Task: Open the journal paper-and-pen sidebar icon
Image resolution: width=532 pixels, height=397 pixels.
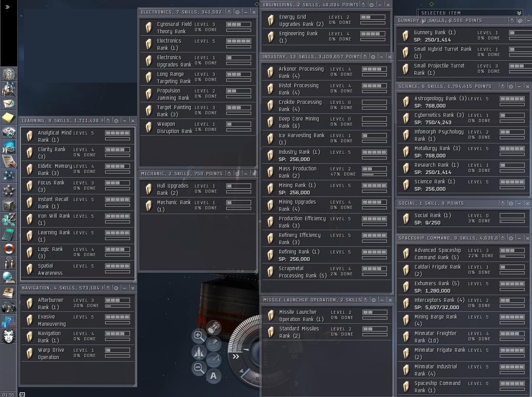Action: click(x=8, y=161)
